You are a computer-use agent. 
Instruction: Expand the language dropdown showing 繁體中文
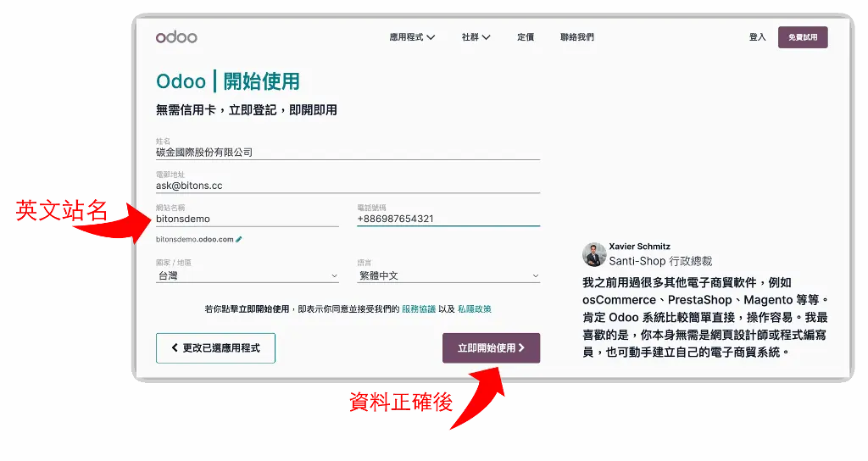point(448,275)
